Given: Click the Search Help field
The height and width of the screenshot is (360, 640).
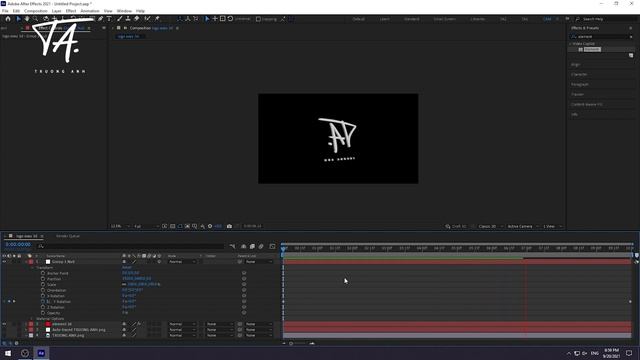Looking at the screenshot, I should (604, 19).
